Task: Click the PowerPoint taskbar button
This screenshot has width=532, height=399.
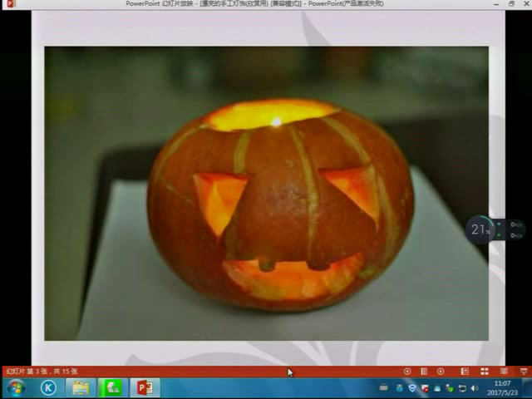Action: coord(145,388)
